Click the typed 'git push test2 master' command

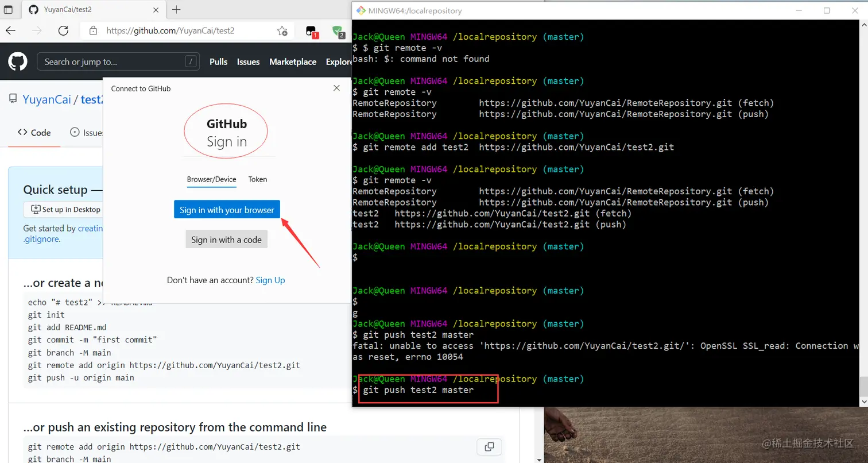[418, 389]
